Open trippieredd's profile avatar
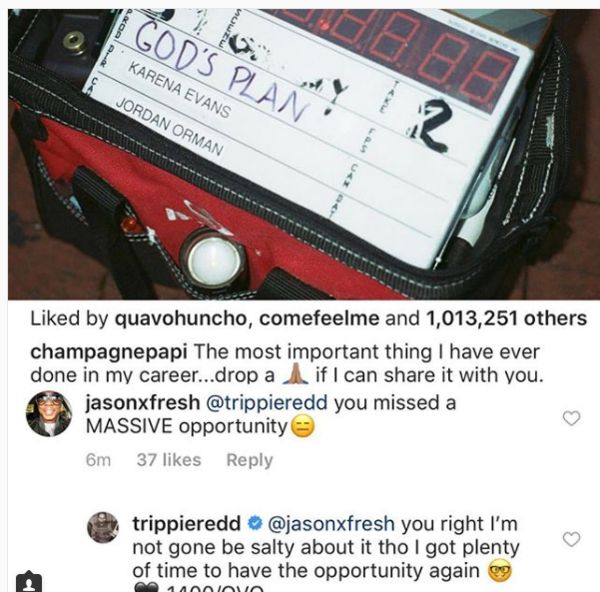Screen dimensions: 600x592 tap(103, 527)
